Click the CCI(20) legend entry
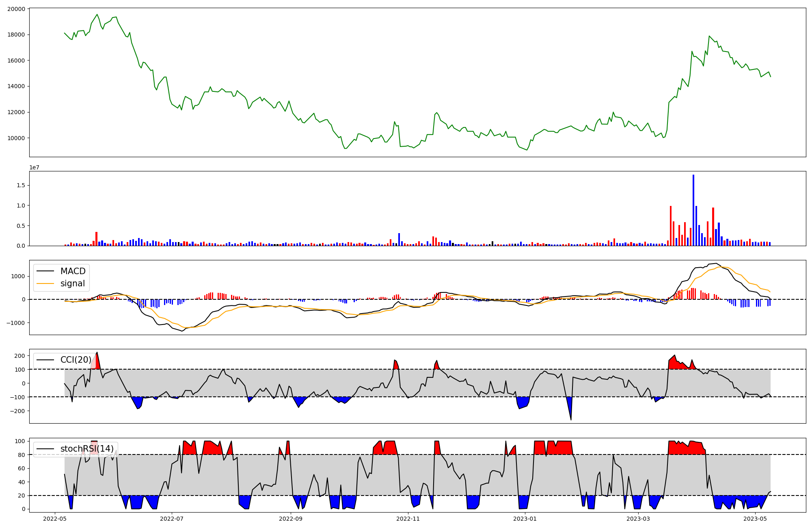This screenshot has height=528, width=812. [x=76, y=360]
